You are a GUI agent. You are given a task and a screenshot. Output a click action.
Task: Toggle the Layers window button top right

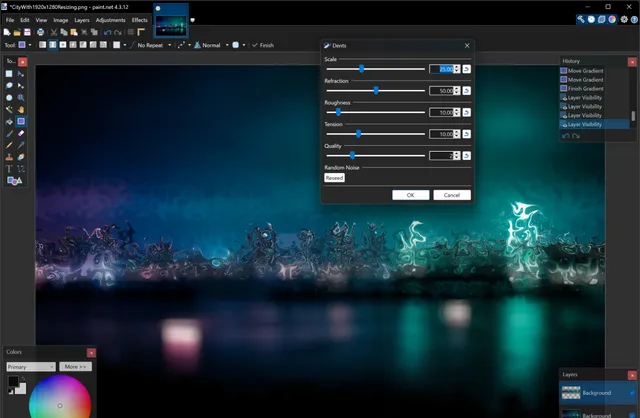[601, 19]
